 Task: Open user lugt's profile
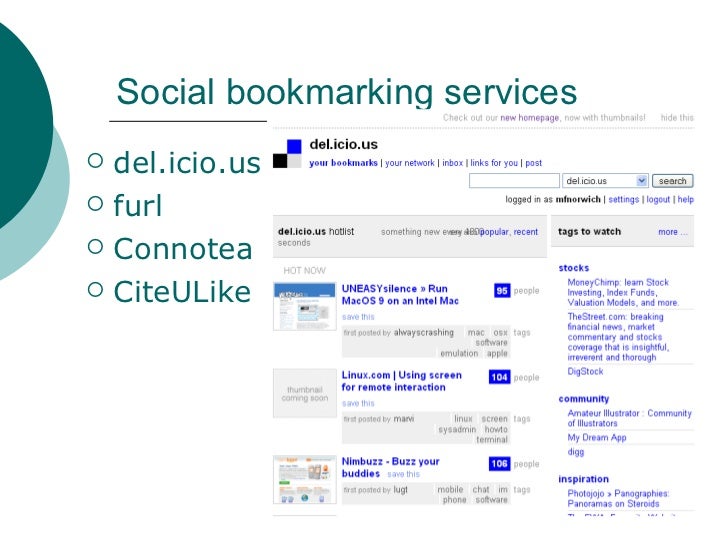tap(400, 489)
